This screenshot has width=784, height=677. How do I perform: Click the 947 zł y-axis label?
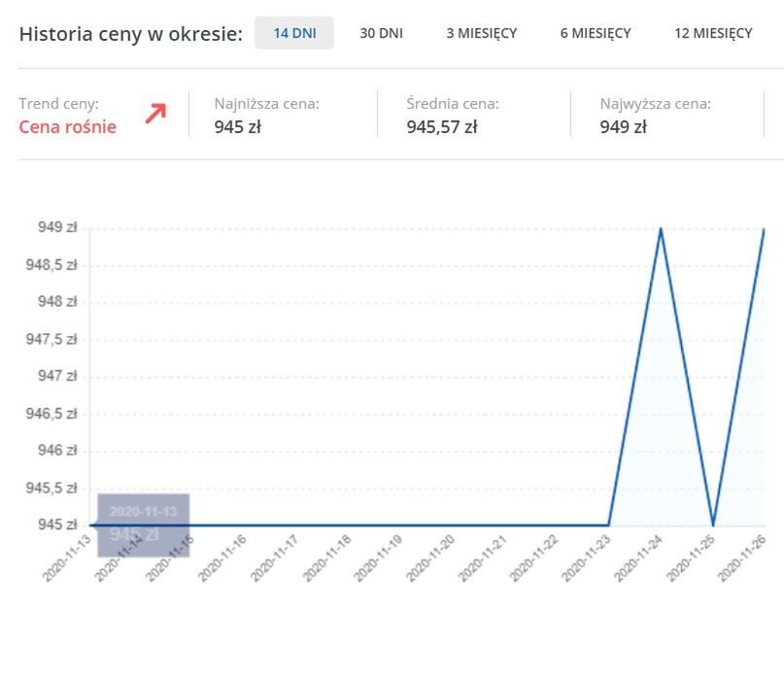[x=57, y=376]
